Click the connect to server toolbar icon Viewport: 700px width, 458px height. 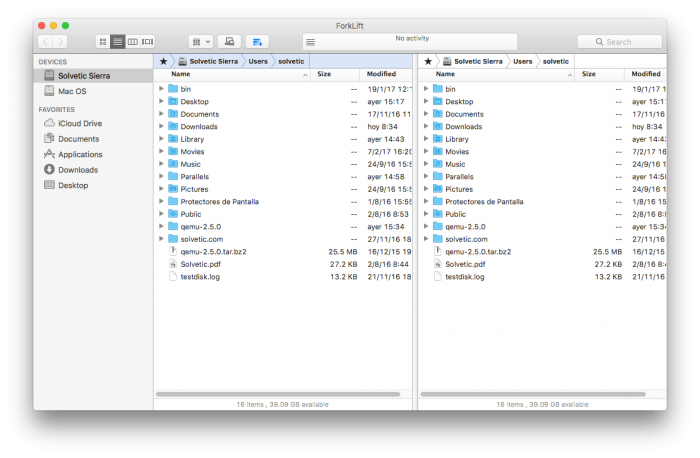[229, 42]
